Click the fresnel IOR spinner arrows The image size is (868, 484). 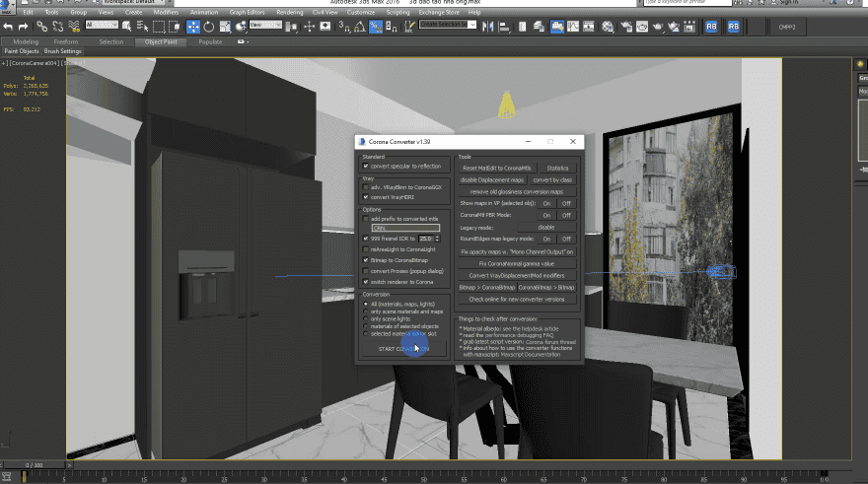click(x=437, y=239)
